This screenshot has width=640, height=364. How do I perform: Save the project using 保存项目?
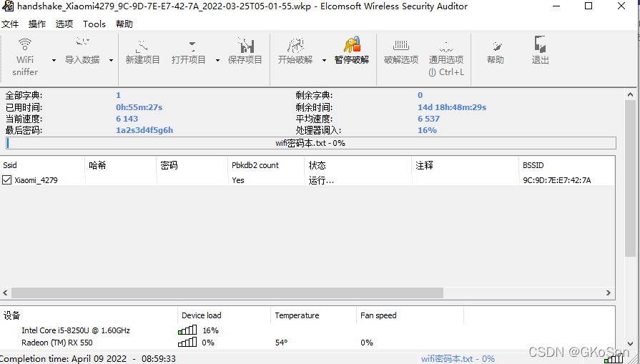[x=245, y=51]
